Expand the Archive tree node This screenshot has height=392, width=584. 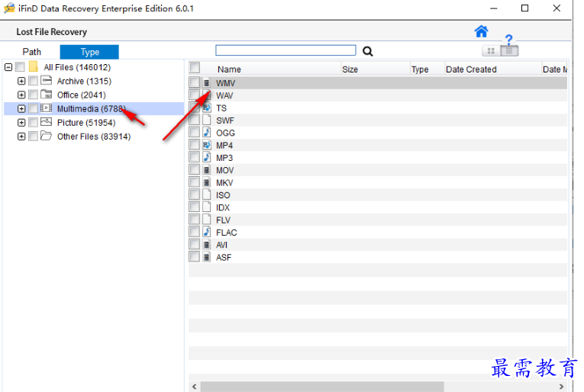tap(21, 81)
